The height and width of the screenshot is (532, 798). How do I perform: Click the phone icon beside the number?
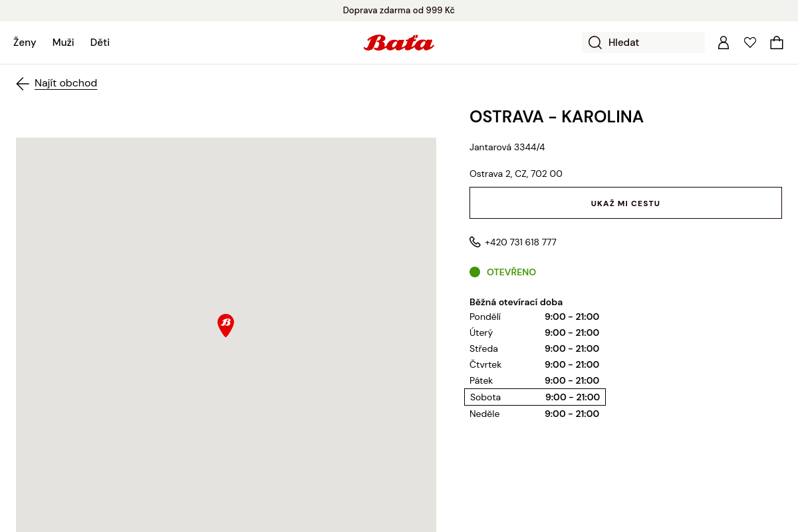tap(475, 242)
